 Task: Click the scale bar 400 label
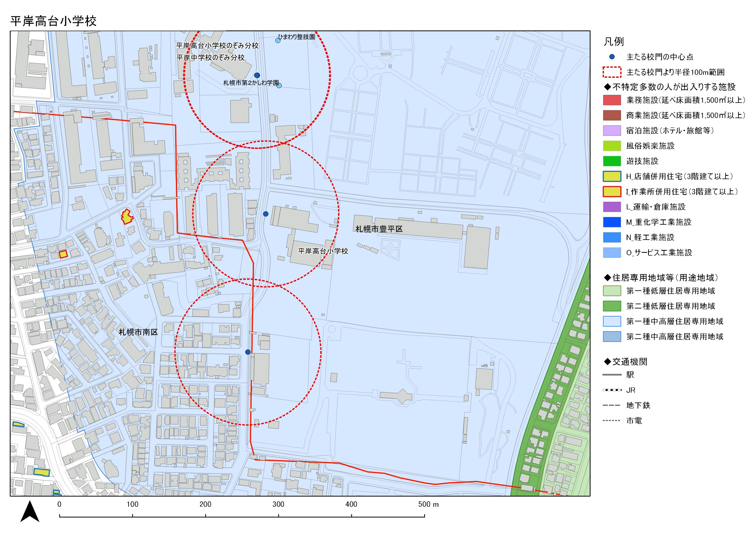352,504
